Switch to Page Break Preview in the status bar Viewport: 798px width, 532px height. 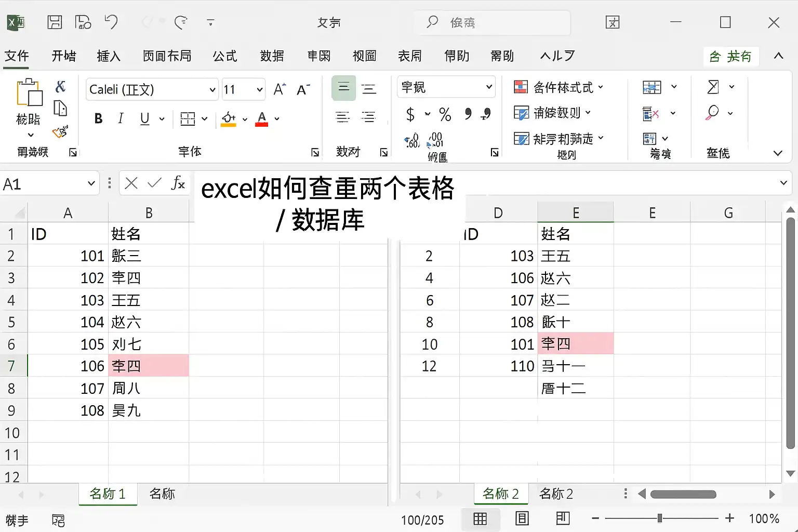[563, 518]
